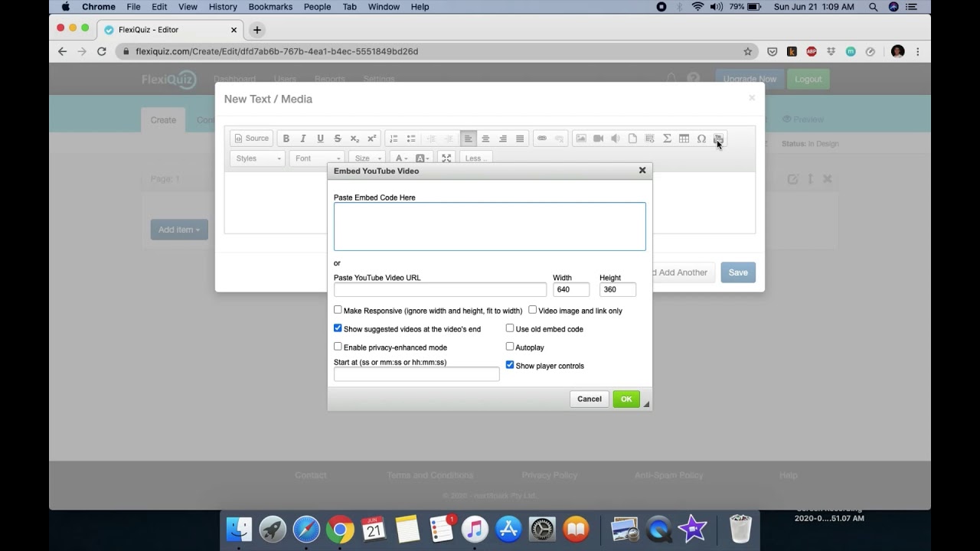Click the Paste Embed Code text area

coord(490,227)
